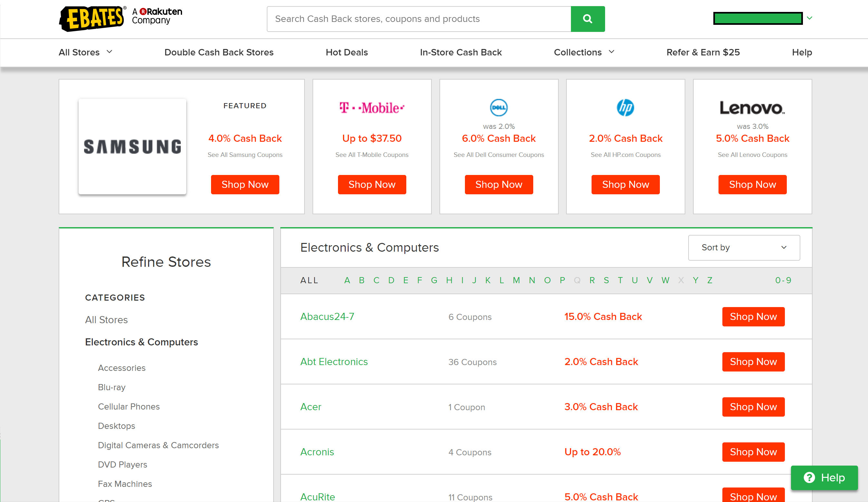This screenshot has width=868, height=502.
Task: Click Shop Now for Abacus24-7
Action: (x=753, y=316)
